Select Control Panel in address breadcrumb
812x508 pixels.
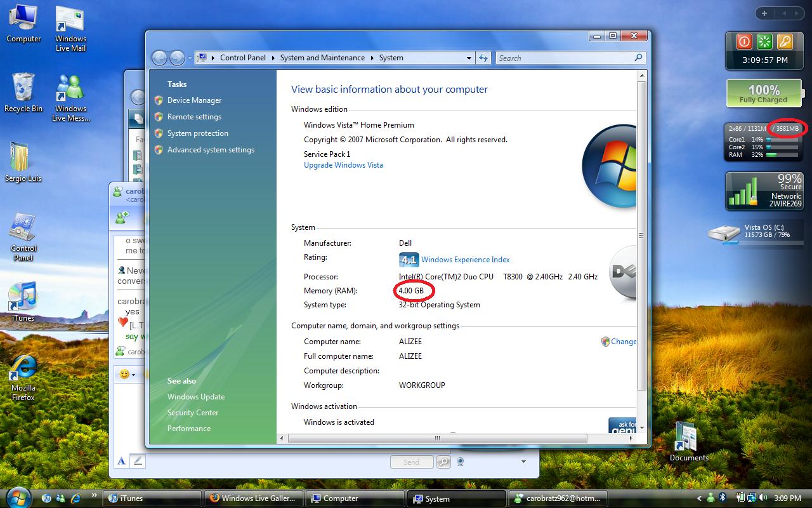point(243,58)
